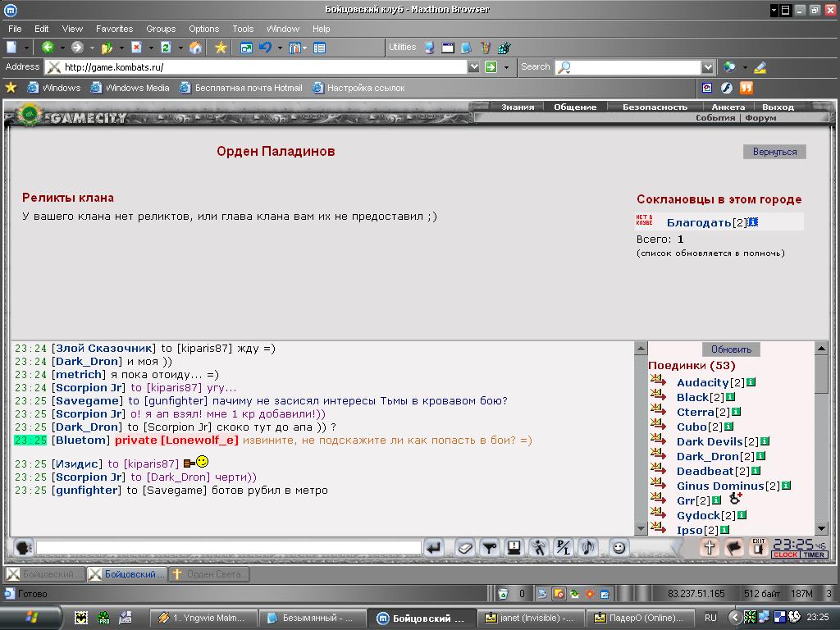Click the chat pane scrollbar up arrow
This screenshot has width=840, height=630.
(641, 348)
